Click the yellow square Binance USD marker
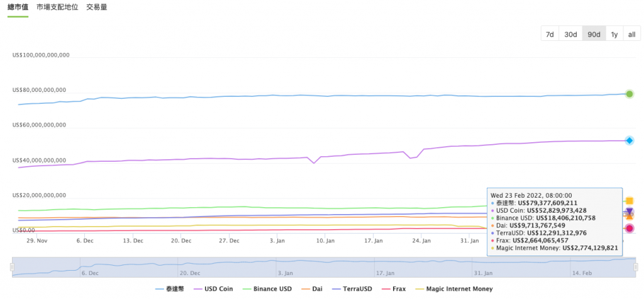This screenshot has width=644, height=299. click(629, 201)
